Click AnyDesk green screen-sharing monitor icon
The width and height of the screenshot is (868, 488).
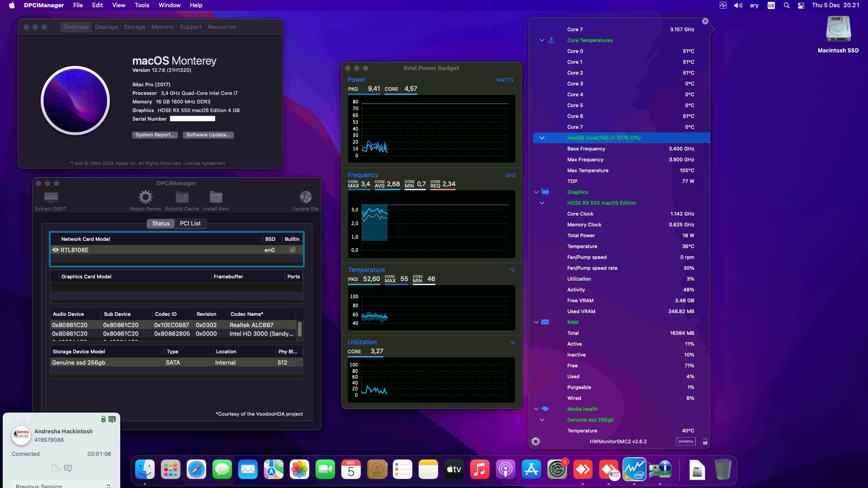point(112,419)
